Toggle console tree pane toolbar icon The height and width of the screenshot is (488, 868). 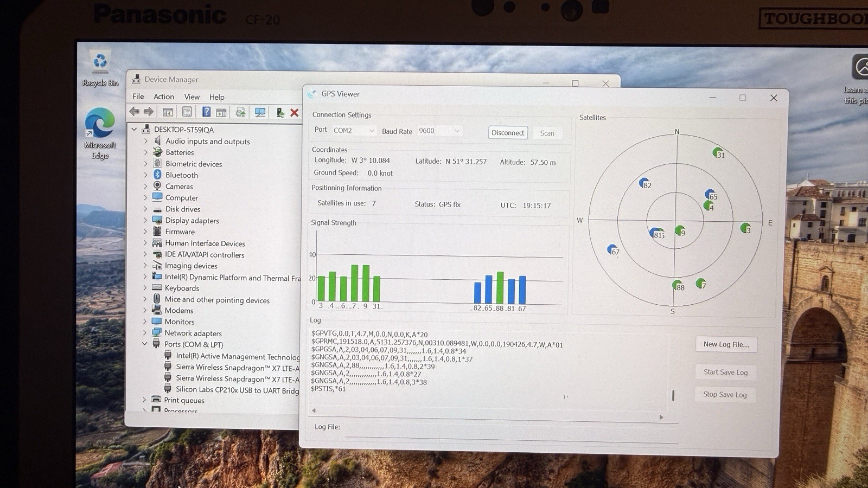[168, 112]
